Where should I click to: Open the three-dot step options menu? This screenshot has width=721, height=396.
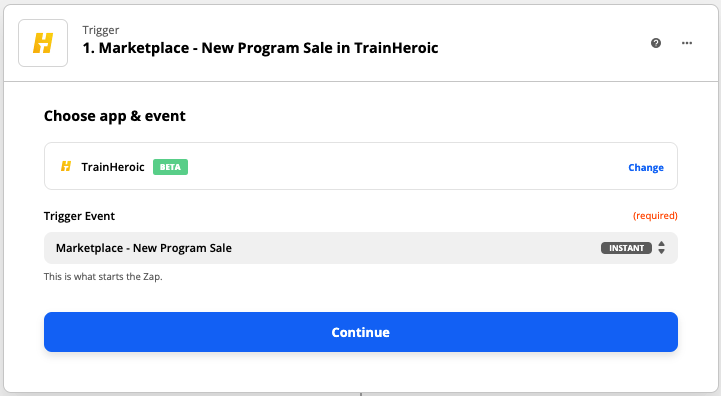tap(687, 43)
